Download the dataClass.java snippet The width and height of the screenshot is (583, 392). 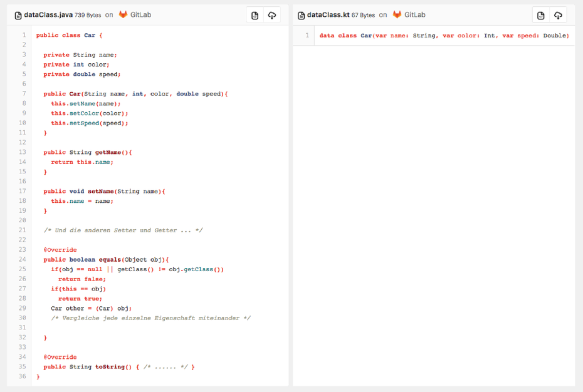[272, 15]
